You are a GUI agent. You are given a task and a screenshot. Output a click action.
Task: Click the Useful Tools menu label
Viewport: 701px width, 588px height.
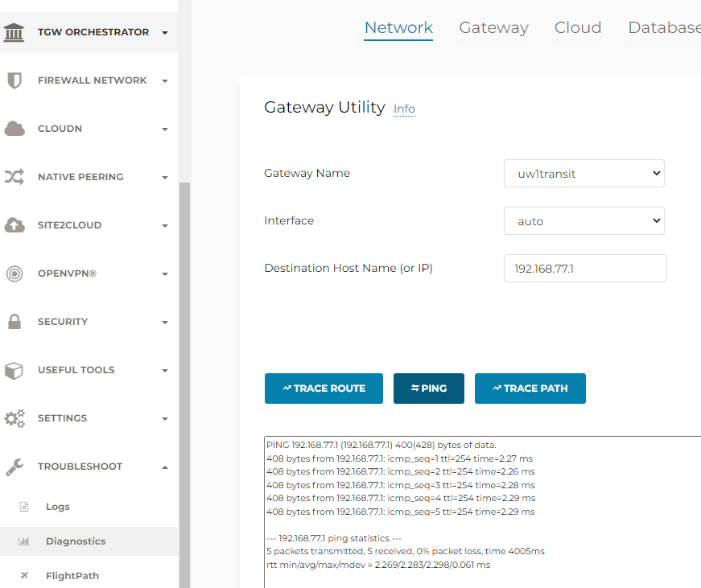(x=76, y=370)
